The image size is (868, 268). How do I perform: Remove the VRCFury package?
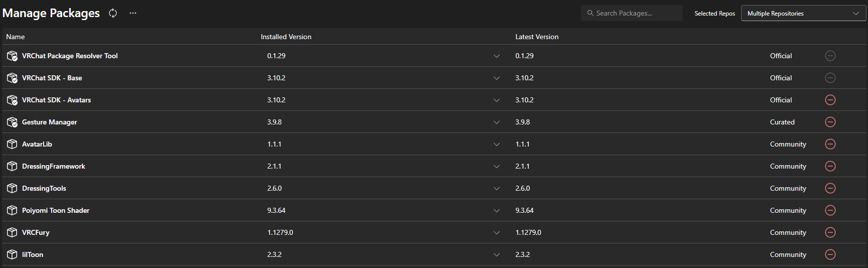click(830, 232)
